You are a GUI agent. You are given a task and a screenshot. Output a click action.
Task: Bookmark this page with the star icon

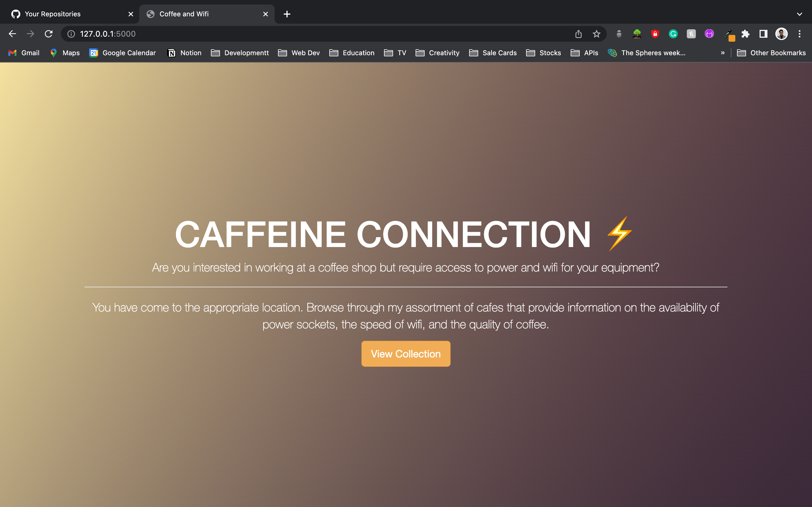pos(596,34)
